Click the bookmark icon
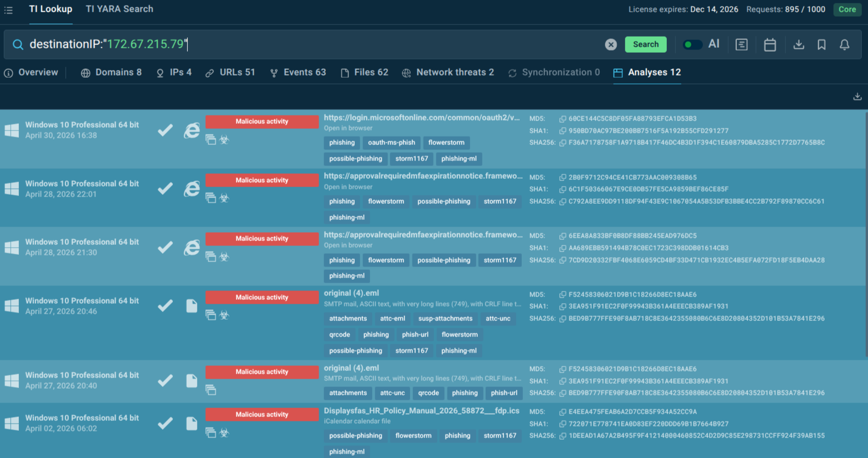This screenshot has width=868, height=458. click(821, 44)
